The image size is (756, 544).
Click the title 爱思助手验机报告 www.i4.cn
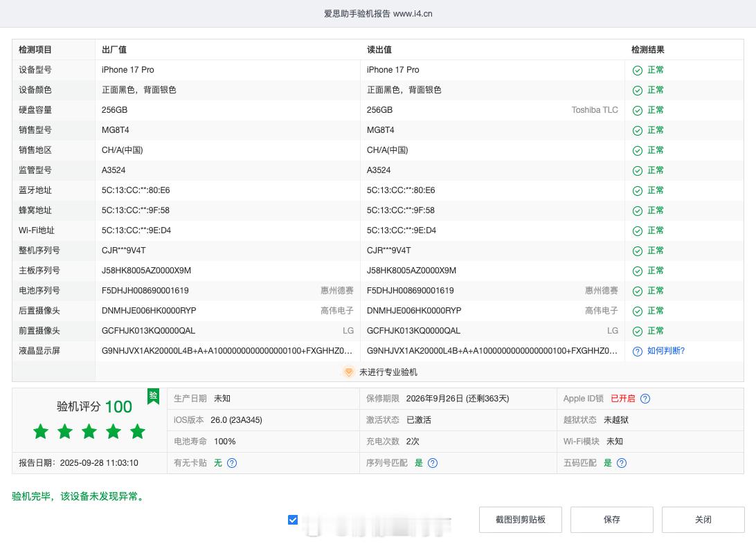[378, 13]
